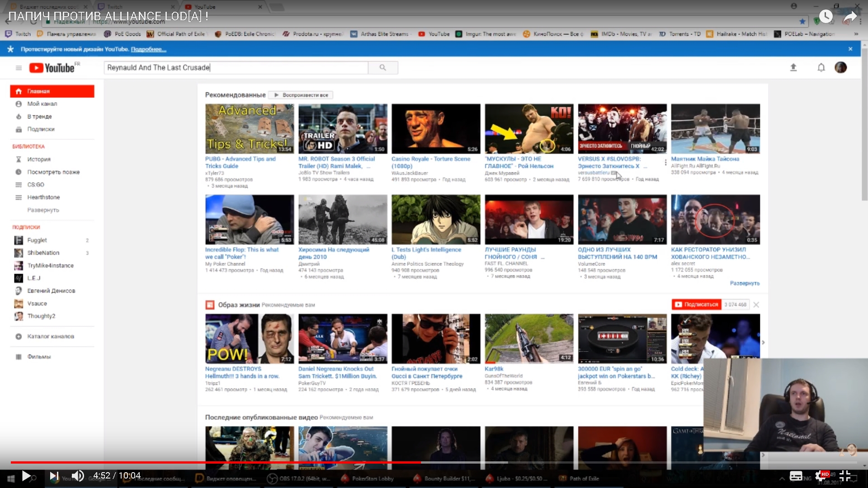Skip to the next video
This screenshot has height=488, width=868.
click(54, 476)
